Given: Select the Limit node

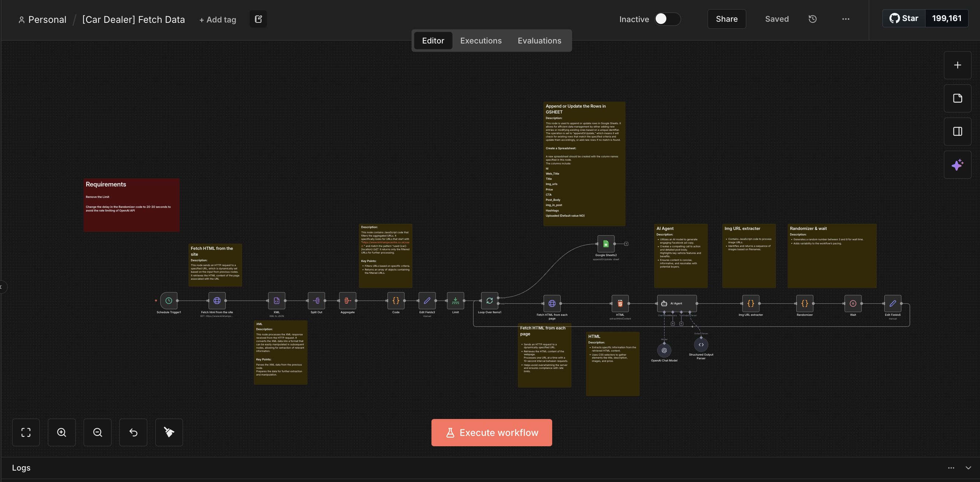Looking at the screenshot, I should (x=455, y=301).
